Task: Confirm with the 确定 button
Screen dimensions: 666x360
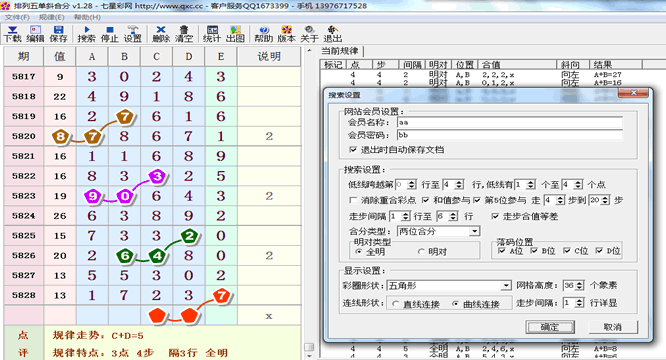Action: 550,327
